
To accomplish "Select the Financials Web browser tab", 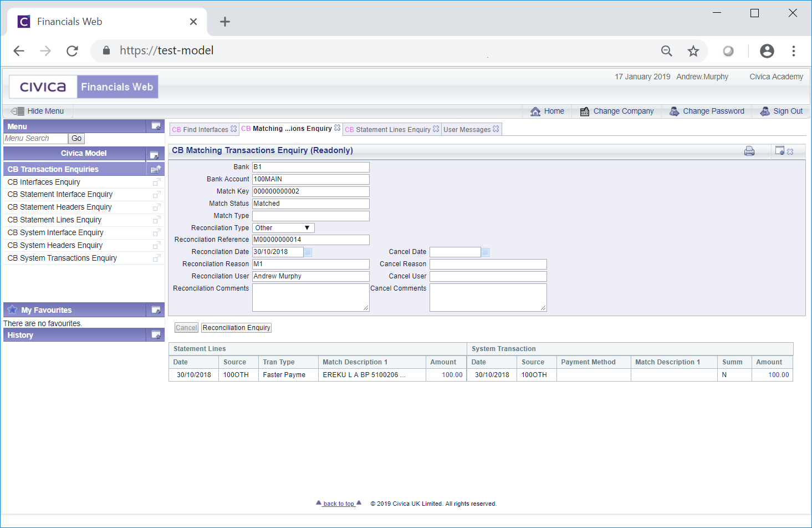I will (x=107, y=22).
